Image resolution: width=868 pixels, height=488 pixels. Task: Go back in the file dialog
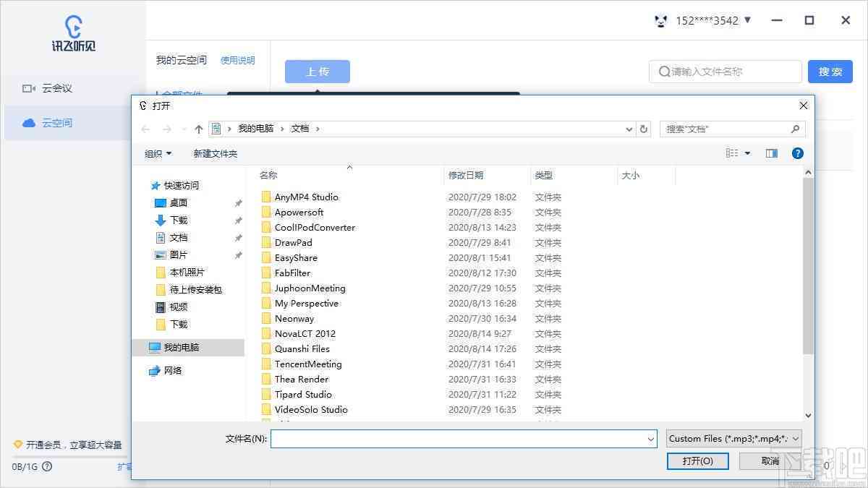click(145, 129)
